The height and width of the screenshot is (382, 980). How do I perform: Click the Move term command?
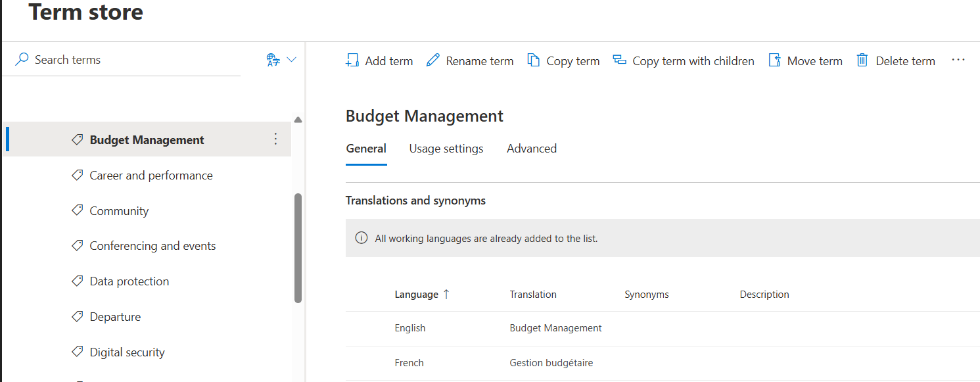click(x=805, y=60)
